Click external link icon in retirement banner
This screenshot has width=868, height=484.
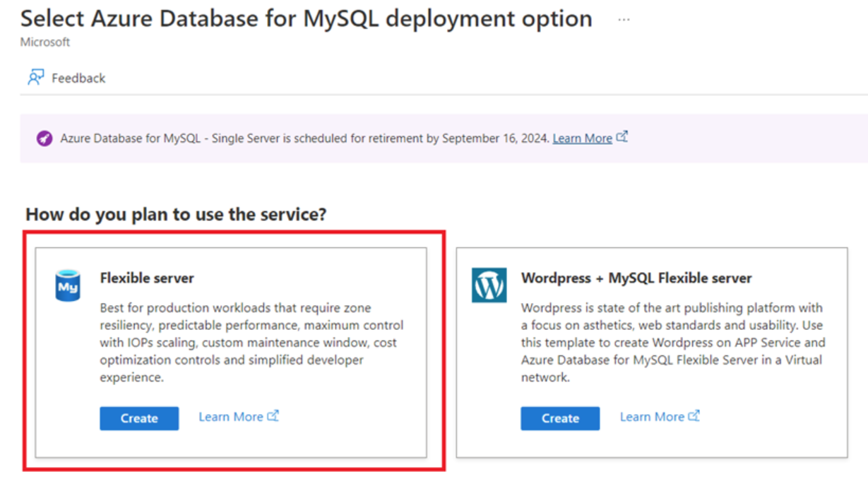(622, 137)
